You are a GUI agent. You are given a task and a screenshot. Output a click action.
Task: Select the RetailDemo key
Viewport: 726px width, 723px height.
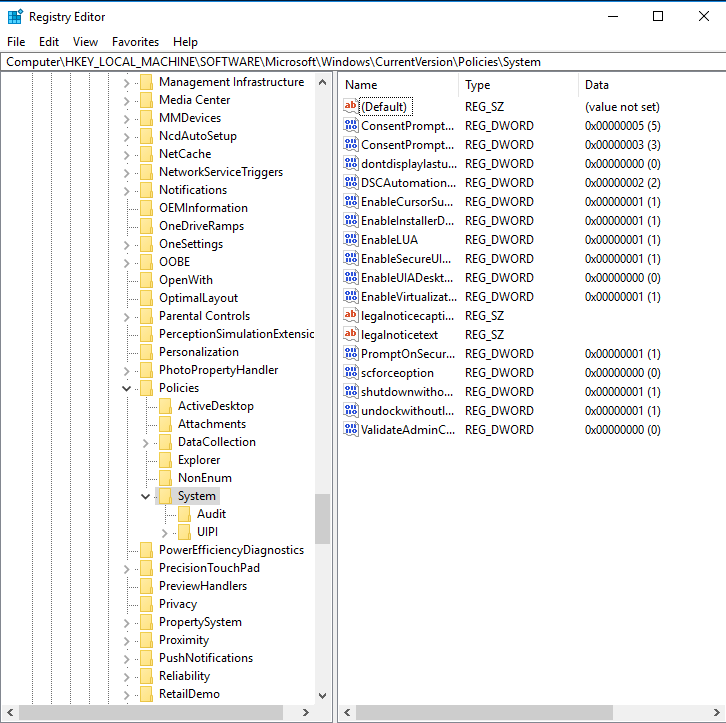(x=189, y=694)
